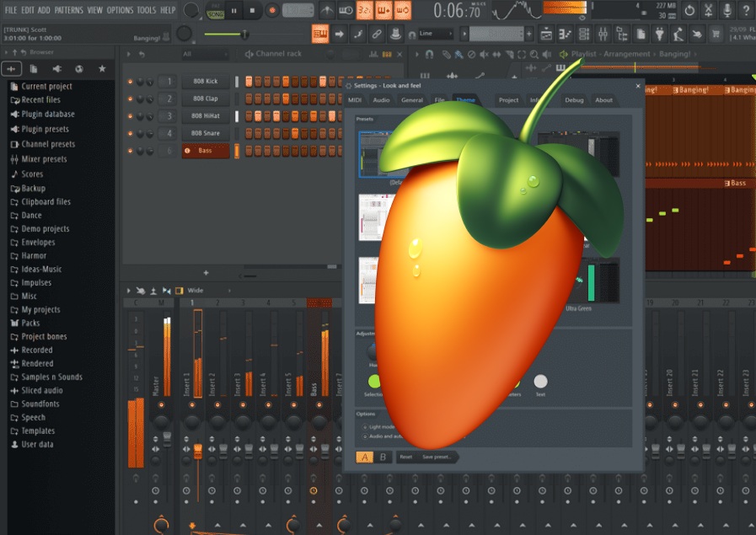Screen dimensions: 756x535
Task: Toggle the PAT/SONG mode switch
Action: 215,10
